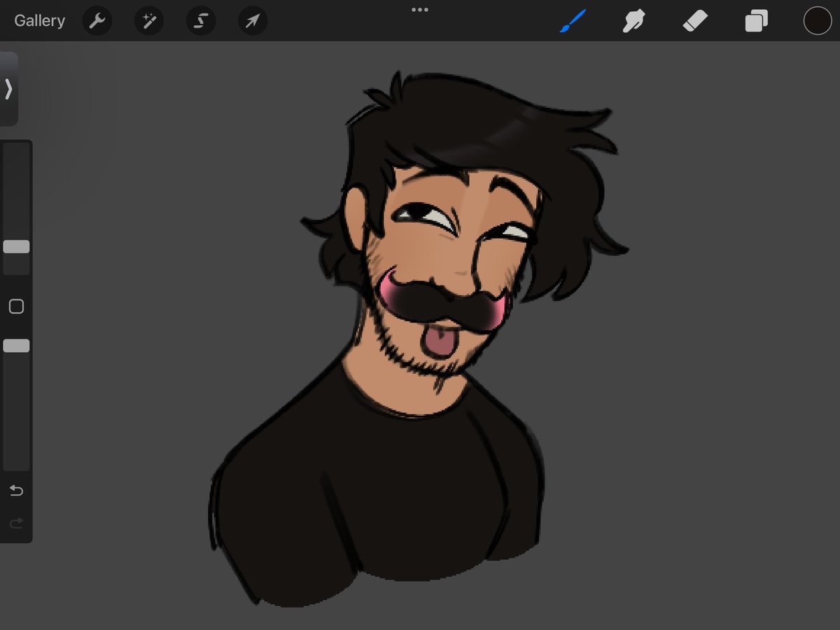
Task: Activate the Selection tool
Action: [x=201, y=21]
